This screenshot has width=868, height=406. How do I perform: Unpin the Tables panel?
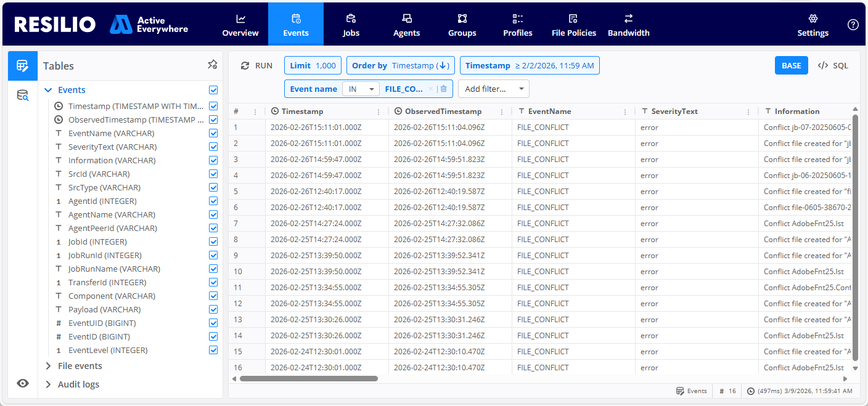[x=212, y=65]
